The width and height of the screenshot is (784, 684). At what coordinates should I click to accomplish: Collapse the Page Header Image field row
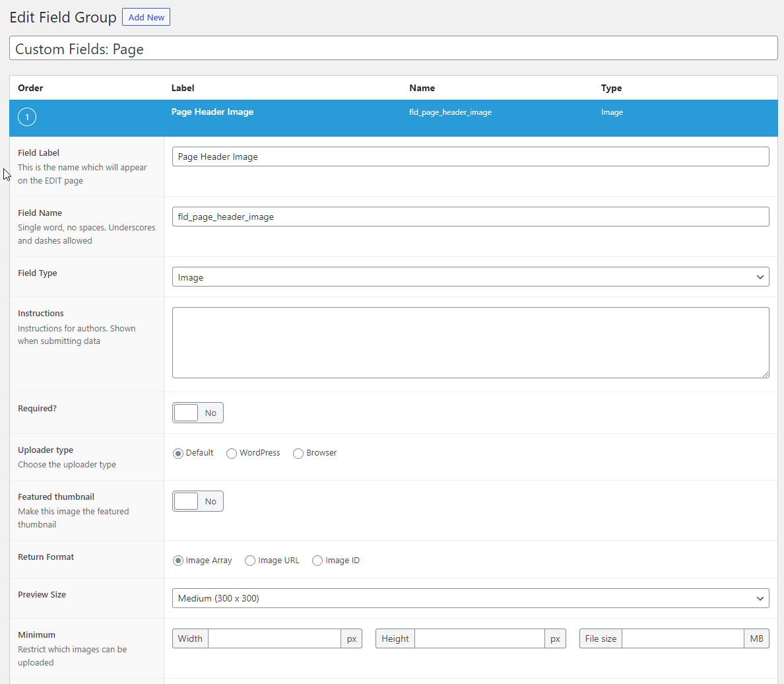pyautogui.click(x=212, y=112)
